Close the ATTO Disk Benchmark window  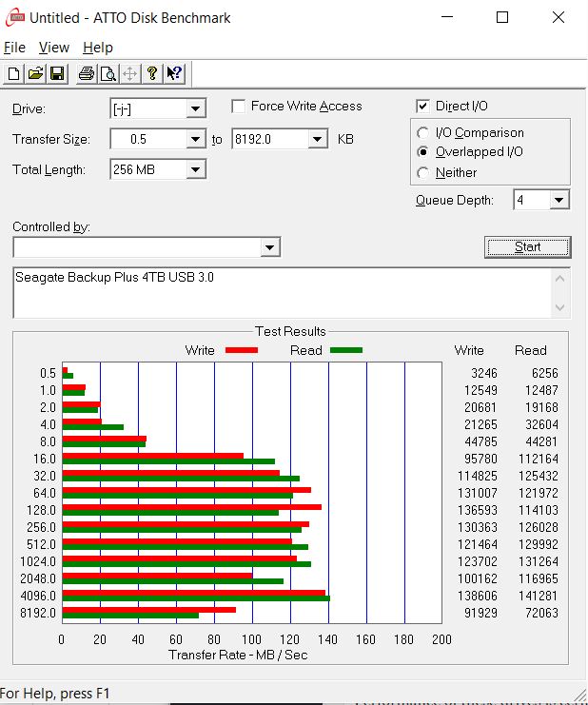point(559,17)
